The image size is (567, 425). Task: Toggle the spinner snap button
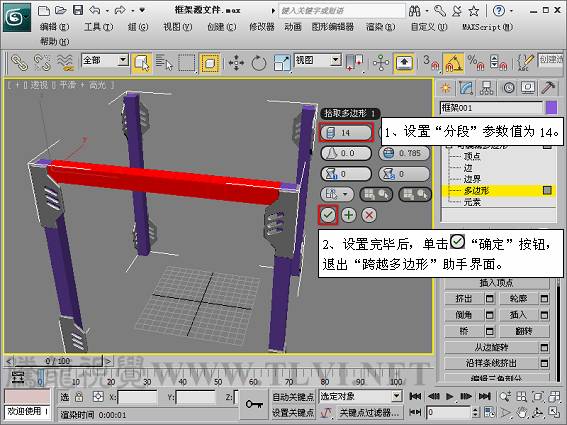(x=499, y=63)
